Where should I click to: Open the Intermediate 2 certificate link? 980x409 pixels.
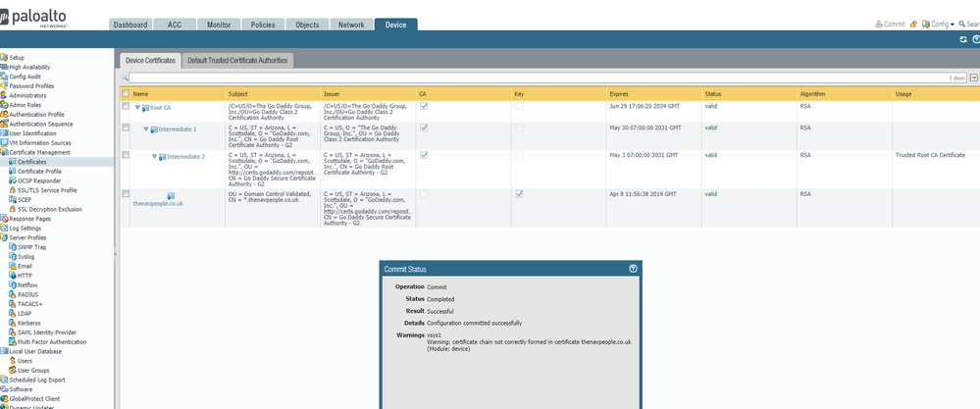[x=185, y=157]
